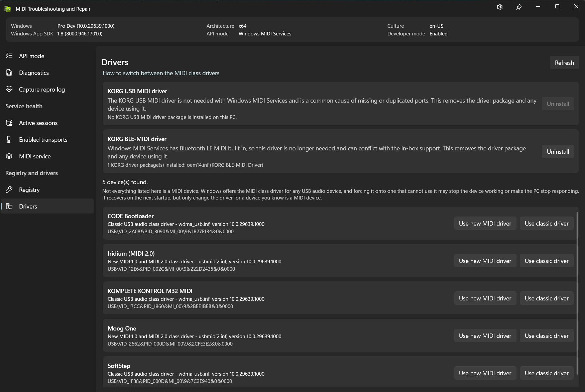Click the 'SoftStep' device name
This screenshot has height=392, width=585.
(x=119, y=366)
